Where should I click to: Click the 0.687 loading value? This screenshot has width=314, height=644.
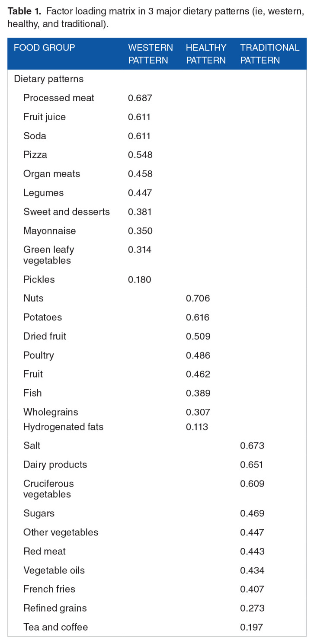[140, 98]
